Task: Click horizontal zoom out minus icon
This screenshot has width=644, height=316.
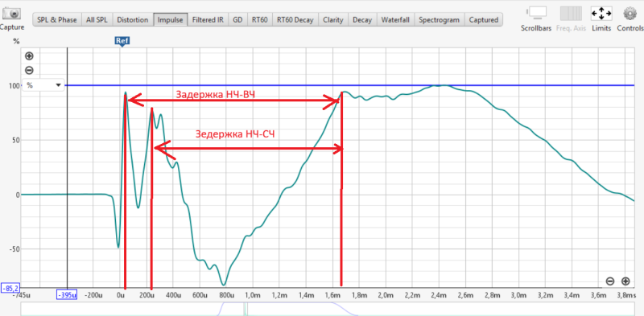Action: coord(610,281)
